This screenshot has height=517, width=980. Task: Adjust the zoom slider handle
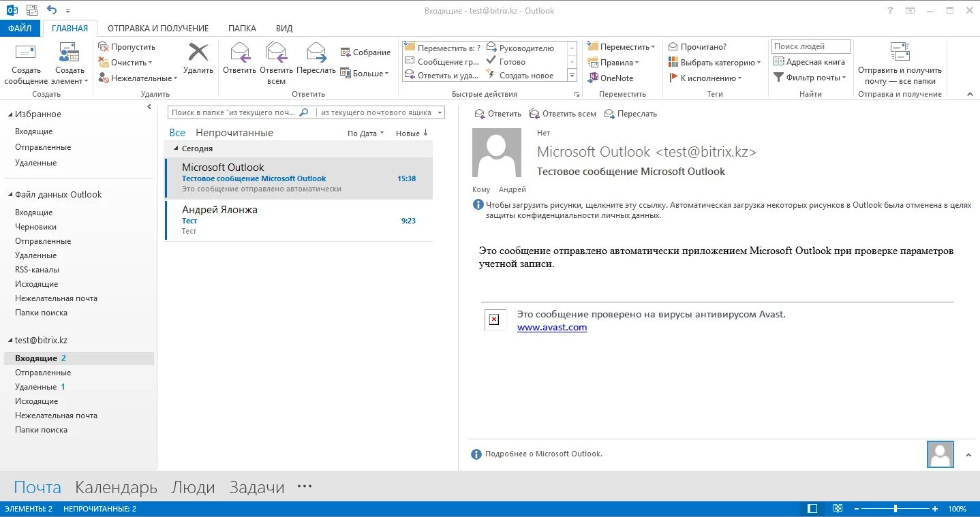tap(895, 509)
